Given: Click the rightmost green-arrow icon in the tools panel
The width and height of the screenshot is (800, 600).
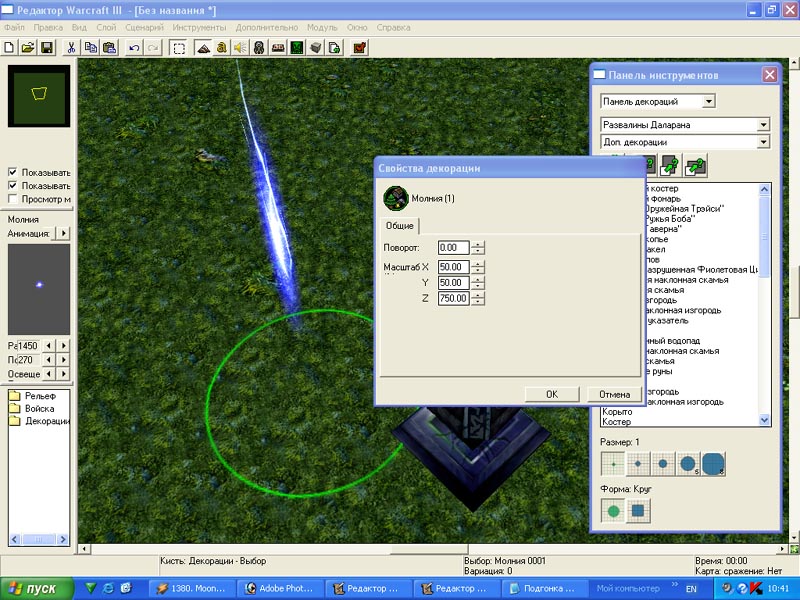Looking at the screenshot, I should [695, 165].
